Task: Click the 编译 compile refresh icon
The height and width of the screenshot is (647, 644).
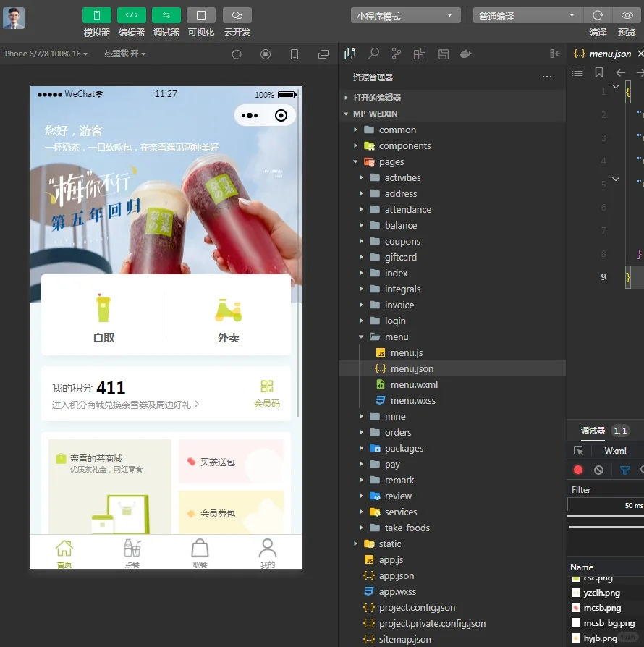Action: (x=598, y=15)
